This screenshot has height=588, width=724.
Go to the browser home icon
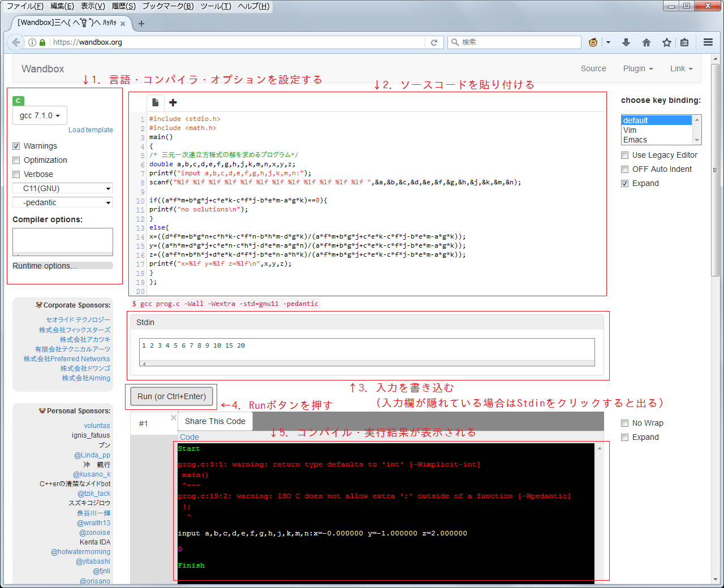(647, 42)
